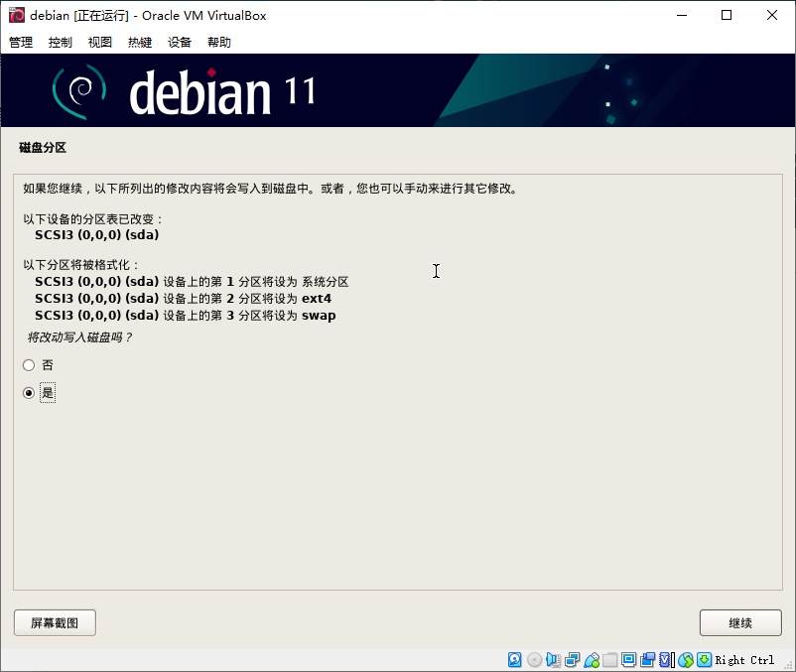Click the audio status icon
Screen dimensions: 796x672
pos(553,659)
